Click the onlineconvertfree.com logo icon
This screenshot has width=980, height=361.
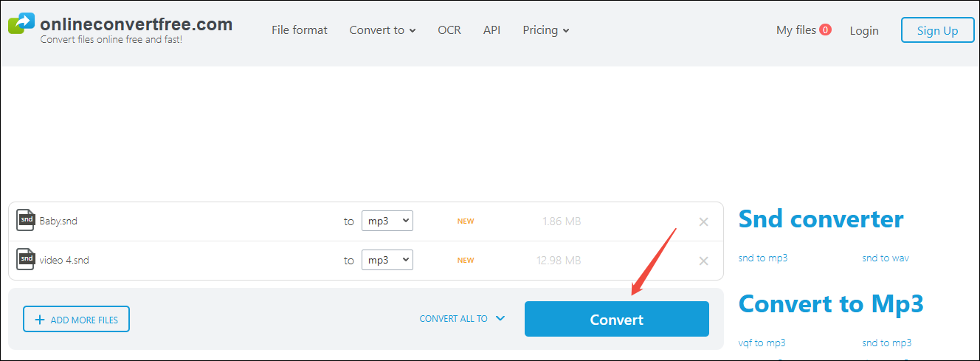(x=21, y=25)
